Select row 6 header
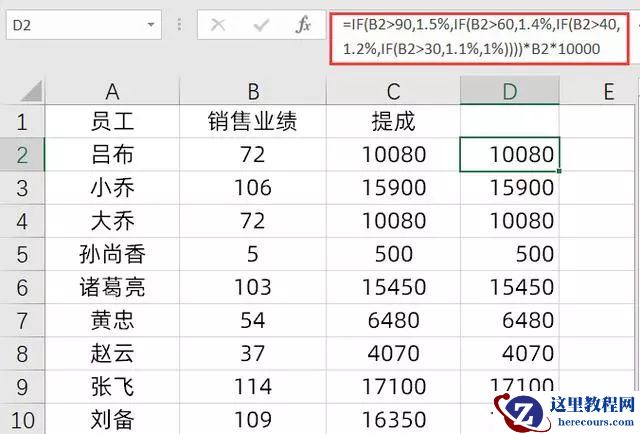This screenshot has width=640, height=434. click(22, 287)
